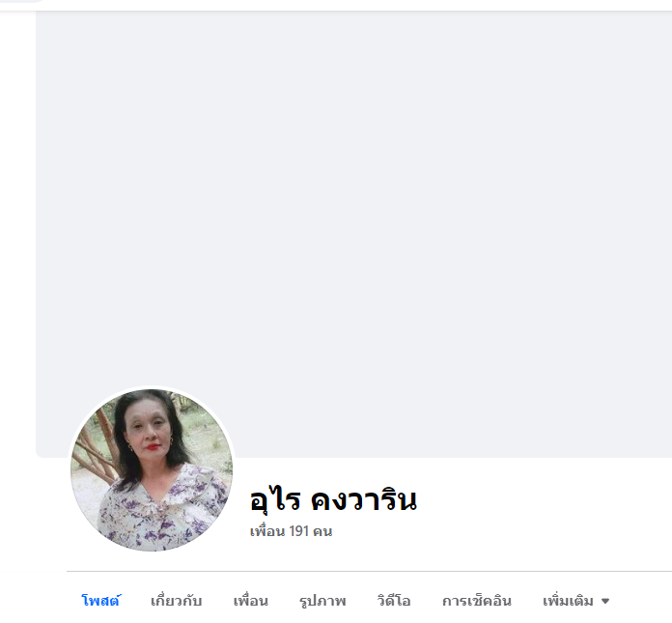Image resolution: width=672 pixels, height=623 pixels.
Task: Select the blue highlighted โพสต์ tab
Action: click(101, 600)
